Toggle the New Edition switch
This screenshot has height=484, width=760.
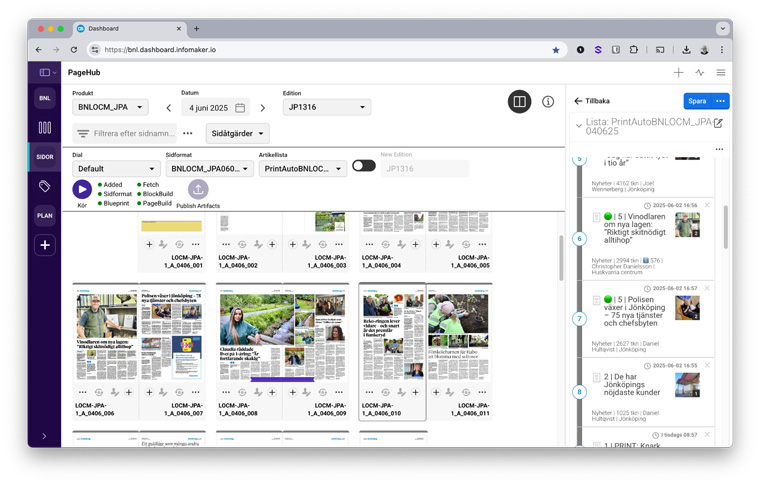(364, 166)
